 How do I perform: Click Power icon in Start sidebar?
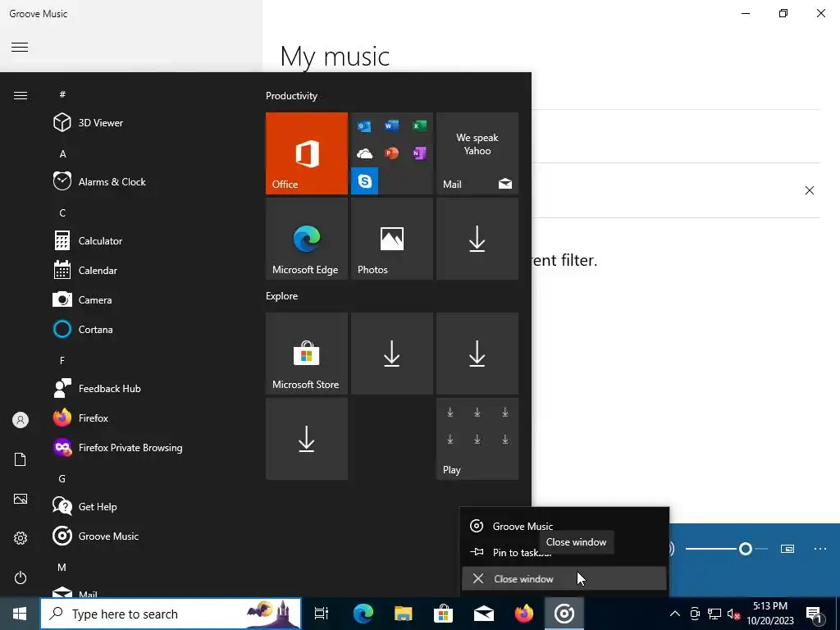[21, 577]
